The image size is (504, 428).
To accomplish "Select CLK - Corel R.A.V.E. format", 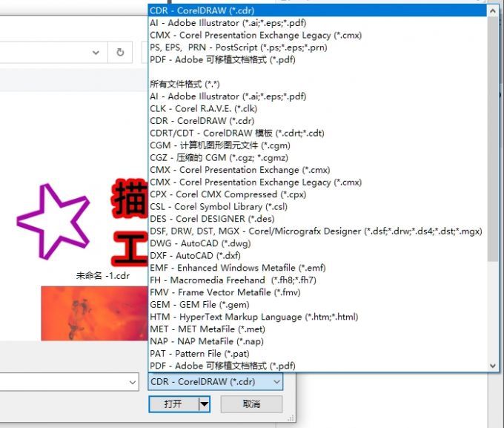I will (x=317, y=109).
